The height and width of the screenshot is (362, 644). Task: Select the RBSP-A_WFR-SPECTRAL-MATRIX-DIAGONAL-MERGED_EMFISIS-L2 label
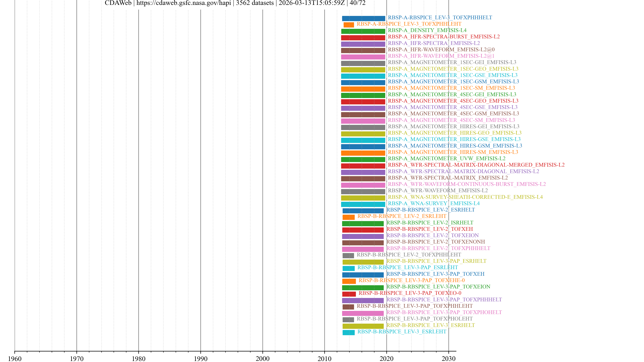pos(476,165)
